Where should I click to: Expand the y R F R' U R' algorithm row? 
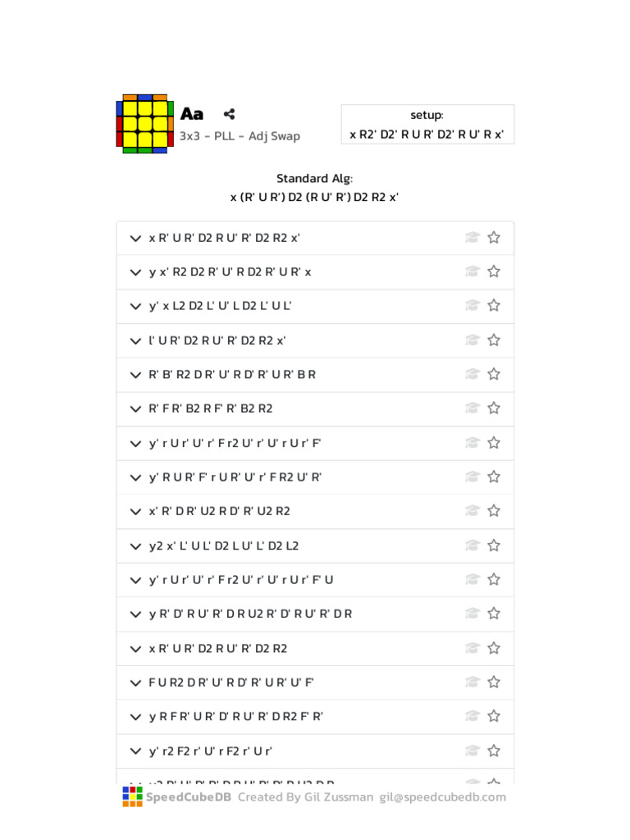click(135, 716)
